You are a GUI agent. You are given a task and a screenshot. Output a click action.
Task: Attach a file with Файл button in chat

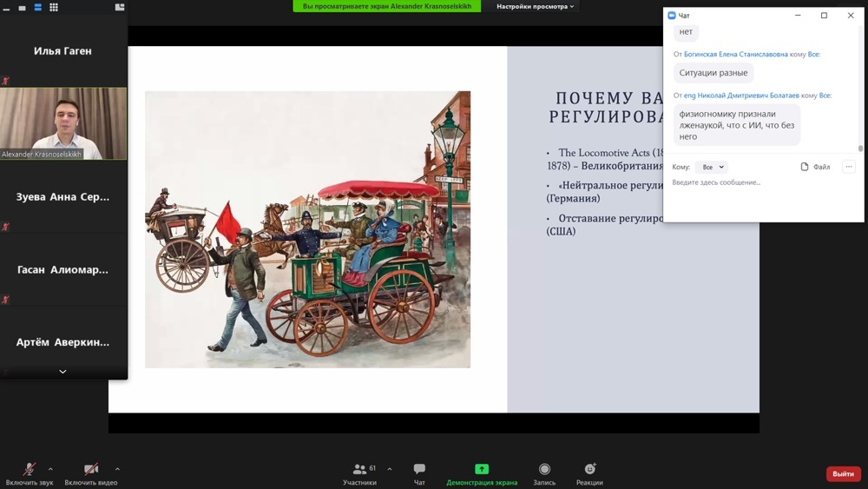pos(815,167)
